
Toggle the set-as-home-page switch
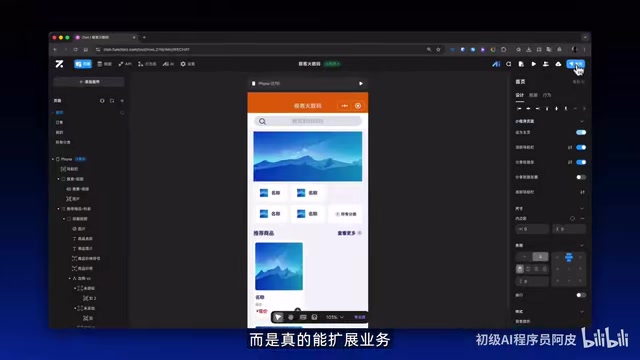[x=581, y=132]
